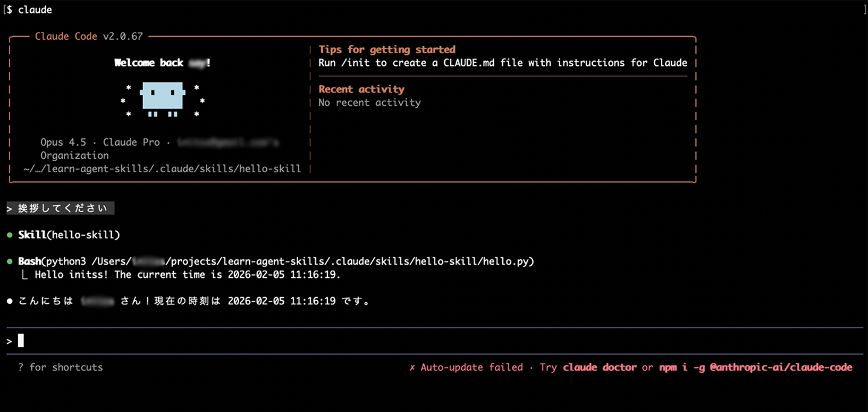Click the hello-skill working directory path
This screenshot has height=412, width=868.
(x=162, y=169)
